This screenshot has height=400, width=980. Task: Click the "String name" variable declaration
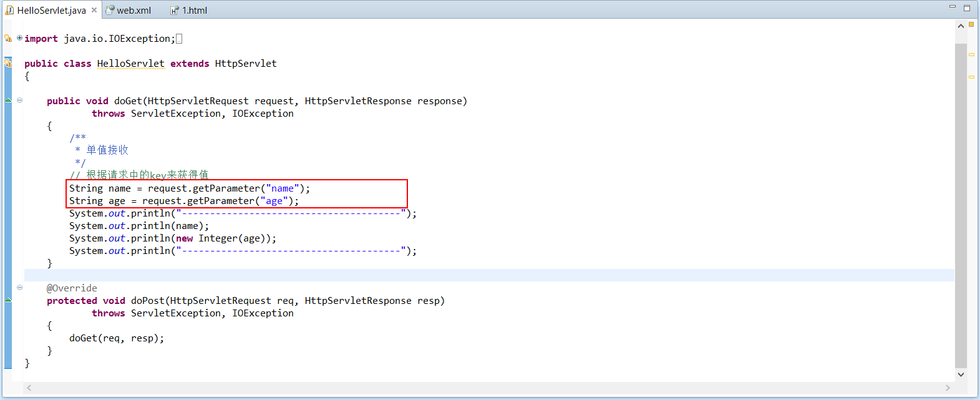pos(100,188)
